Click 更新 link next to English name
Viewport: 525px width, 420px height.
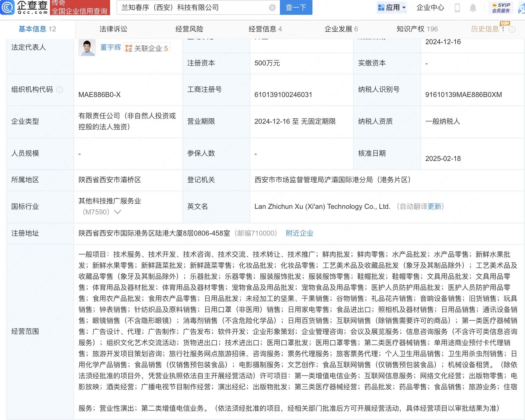[x=434, y=207]
